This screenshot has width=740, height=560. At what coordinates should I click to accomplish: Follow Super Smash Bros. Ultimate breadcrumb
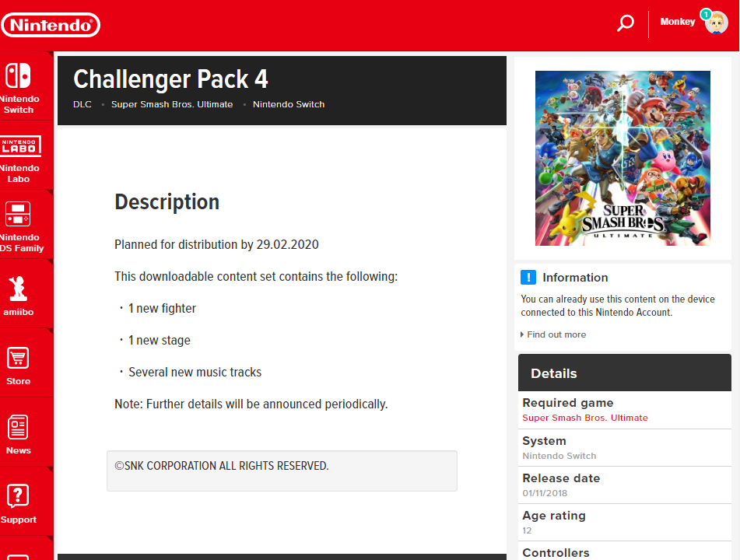(172, 104)
